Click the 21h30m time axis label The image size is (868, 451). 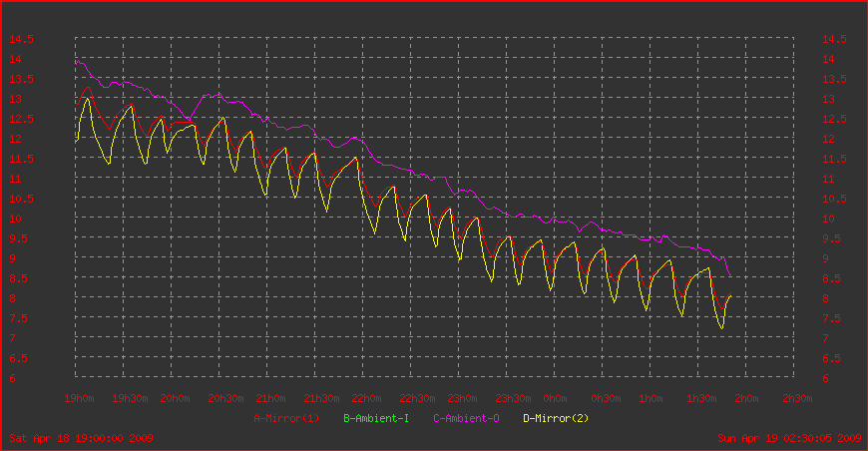(321, 398)
